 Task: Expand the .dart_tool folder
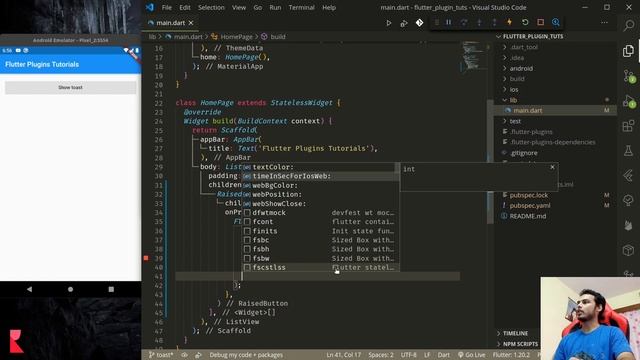(524, 47)
